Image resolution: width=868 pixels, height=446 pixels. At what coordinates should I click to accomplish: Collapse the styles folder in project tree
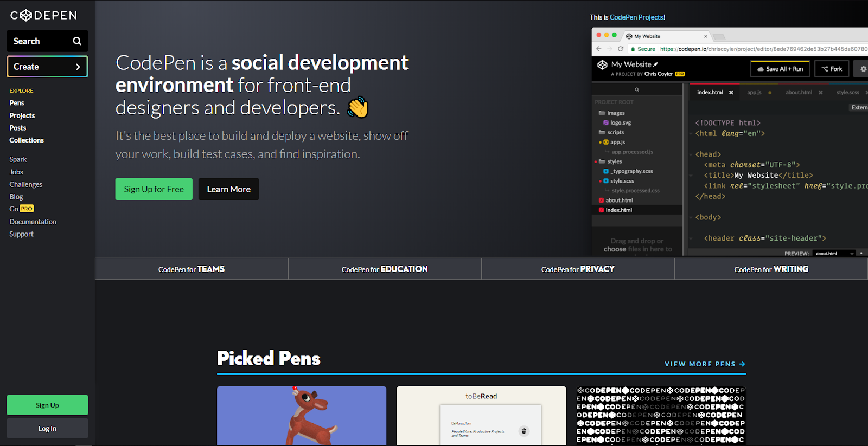pyautogui.click(x=611, y=161)
